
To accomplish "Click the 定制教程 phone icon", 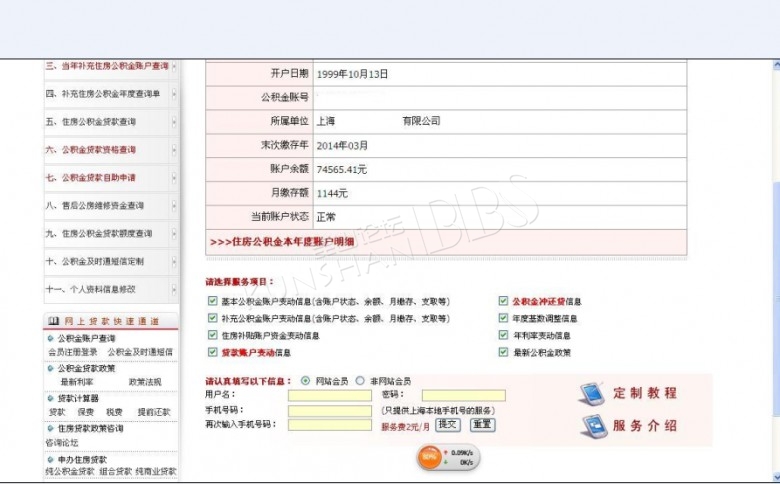I will pos(592,393).
